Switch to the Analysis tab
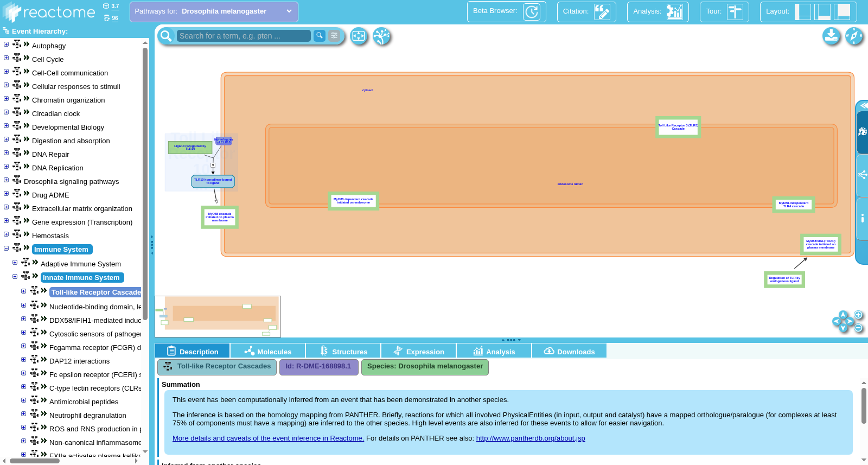Viewport: 868px width, 465px height. 494,351
